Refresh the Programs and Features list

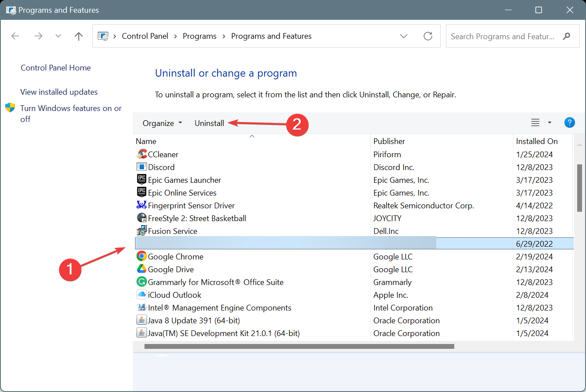tap(428, 36)
